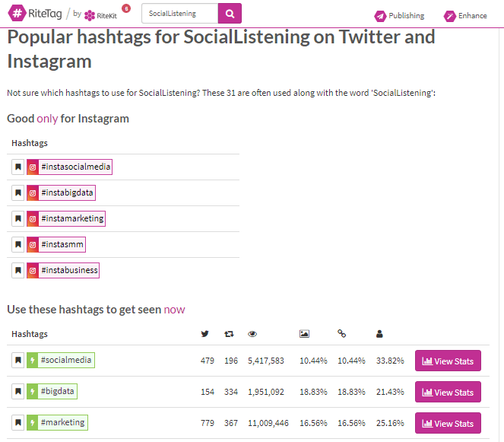View Stats for #bigdata
The height and width of the screenshot is (442, 504).
(448, 393)
